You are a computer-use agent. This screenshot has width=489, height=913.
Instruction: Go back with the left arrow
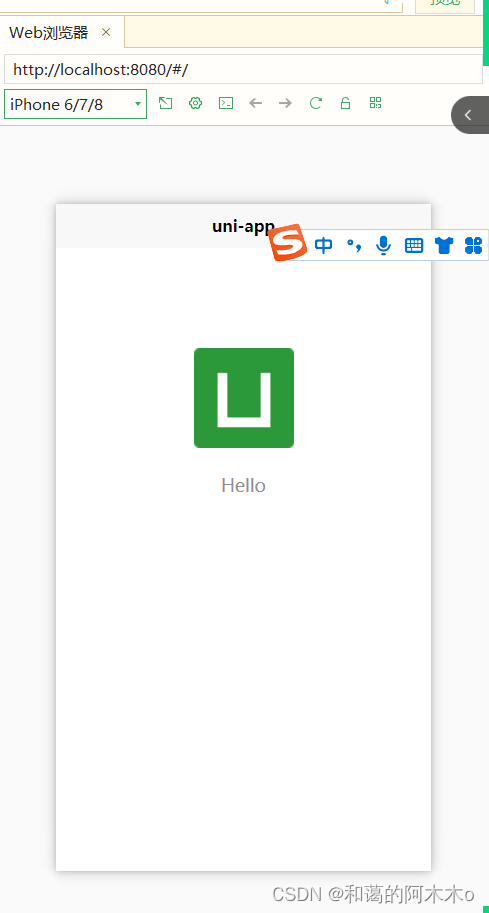point(256,103)
